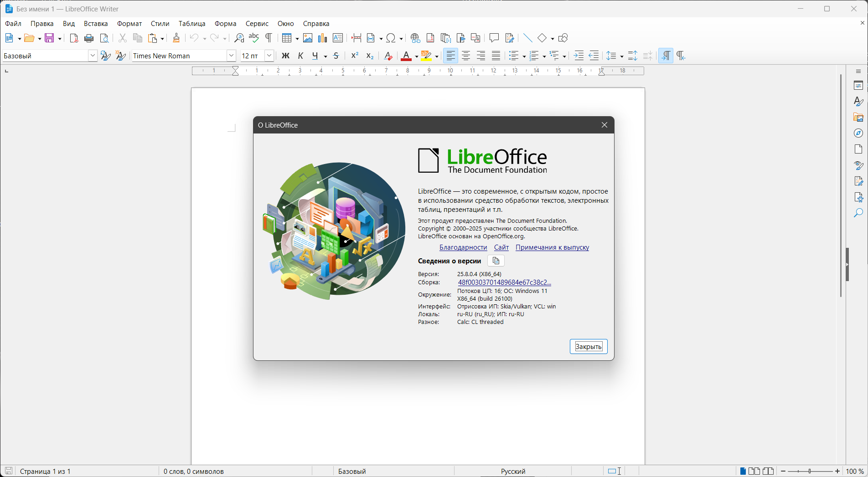Toggle formatting marks pilcrow icon
The width and height of the screenshot is (868, 477).
[x=269, y=38]
